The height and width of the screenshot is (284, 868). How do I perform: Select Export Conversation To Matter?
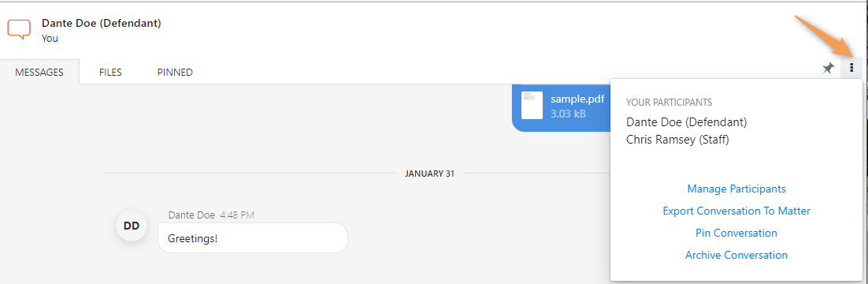[x=736, y=211]
